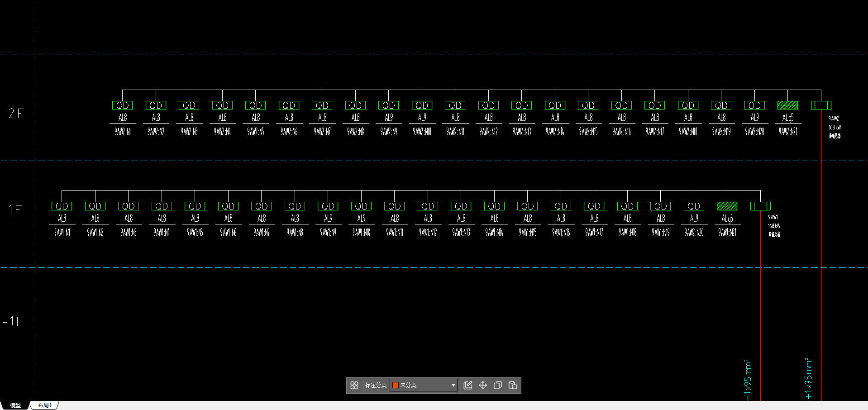Click the 168 kW text under 9AW1

[774, 226]
